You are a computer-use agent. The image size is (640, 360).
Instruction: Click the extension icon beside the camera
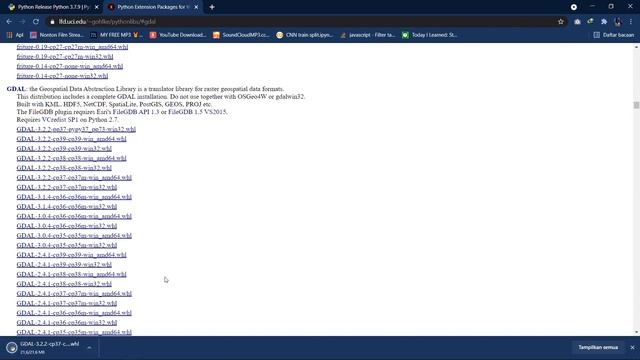tap(591, 22)
